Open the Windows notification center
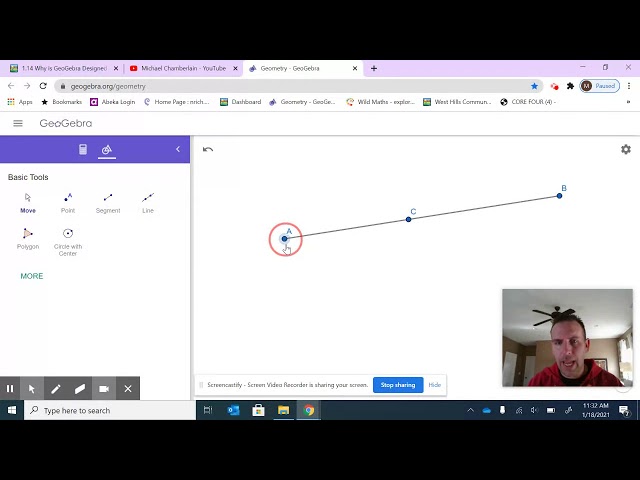The image size is (640, 480). 623,411
